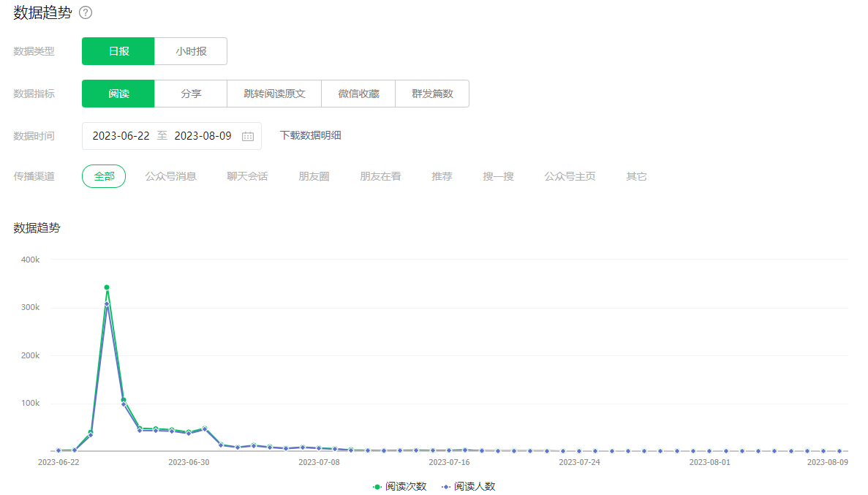The image size is (868, 495).
Task: Click the 2023-07-08 x-axis label
Action: (319, 462)
